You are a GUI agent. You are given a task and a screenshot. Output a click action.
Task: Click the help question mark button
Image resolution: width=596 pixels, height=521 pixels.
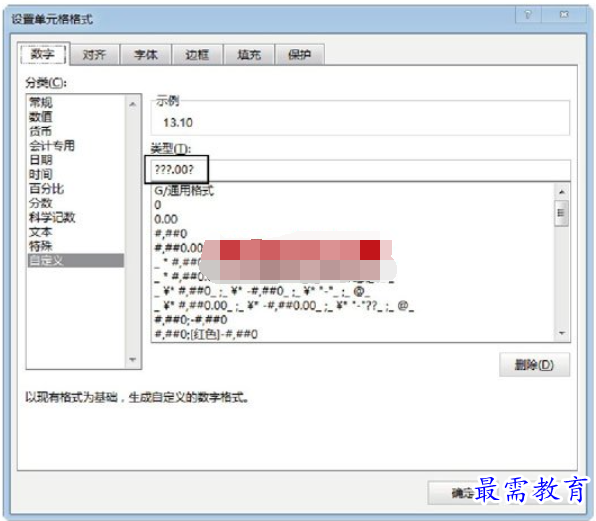(x=528, y=15)
